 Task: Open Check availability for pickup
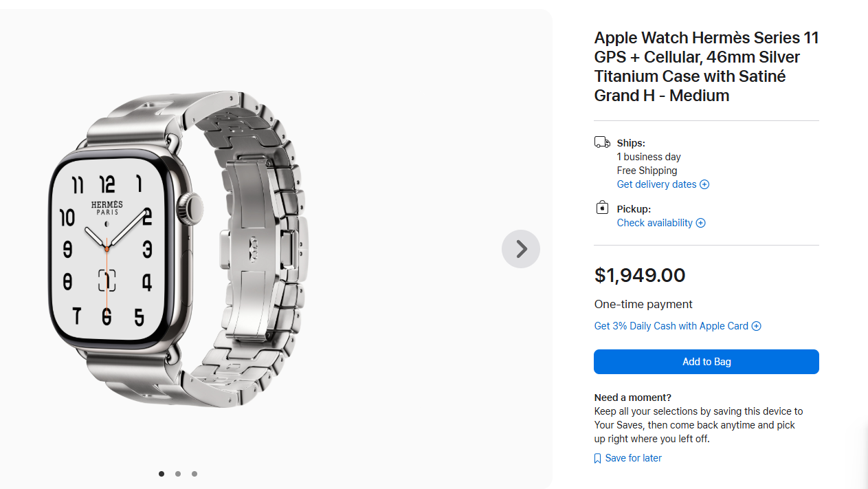point(654,223)
